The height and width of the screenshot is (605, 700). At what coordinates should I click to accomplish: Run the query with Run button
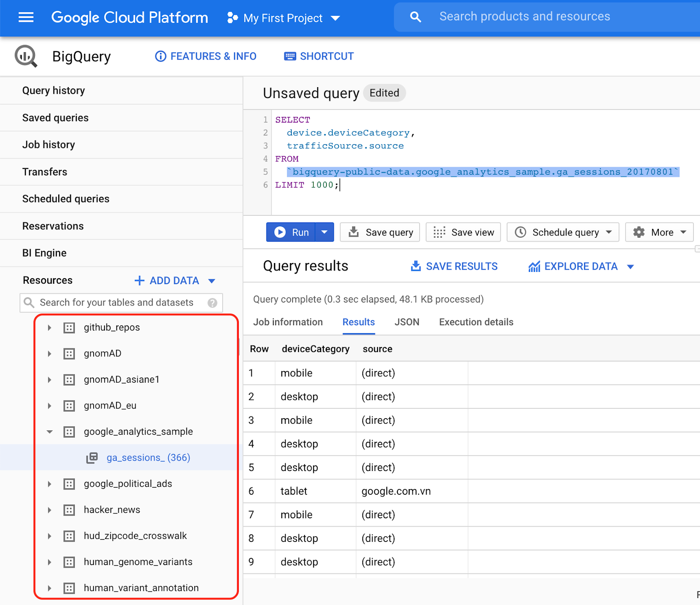pyautogui.click(x=291, y=232)
